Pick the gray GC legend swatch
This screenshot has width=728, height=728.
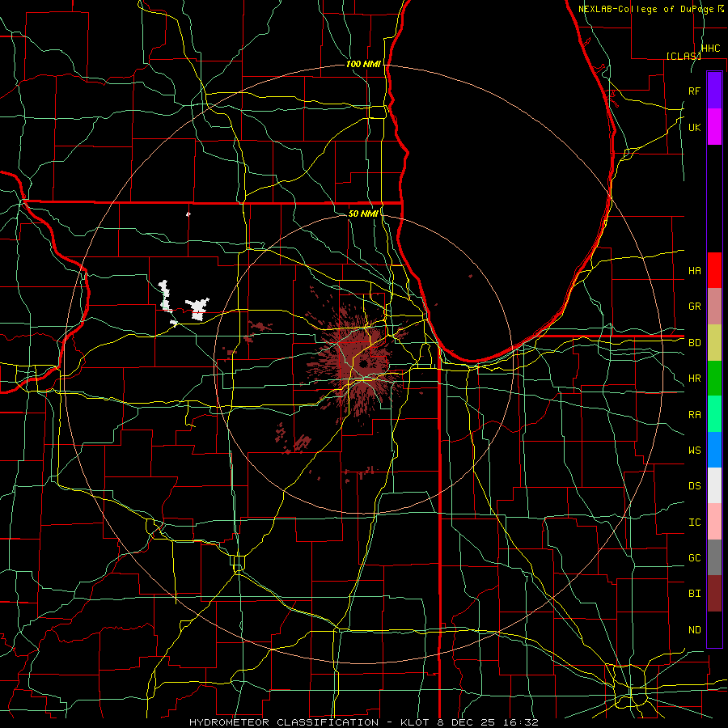(x=714, y=557)
